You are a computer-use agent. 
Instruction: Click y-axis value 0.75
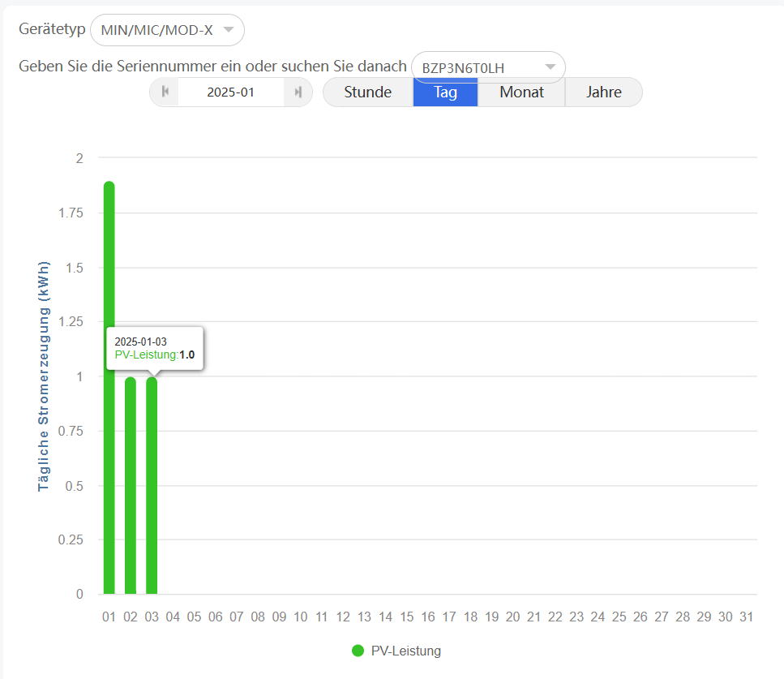[71, 432]
